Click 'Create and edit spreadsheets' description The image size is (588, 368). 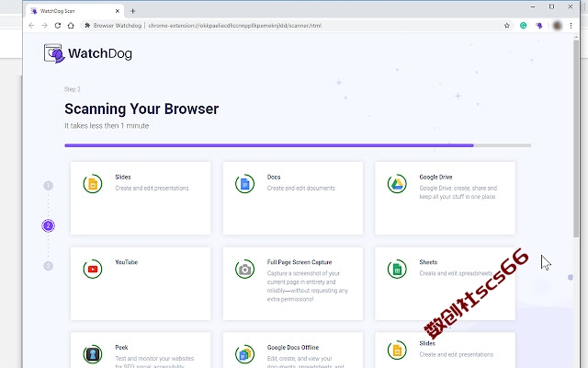click(456, 273)
